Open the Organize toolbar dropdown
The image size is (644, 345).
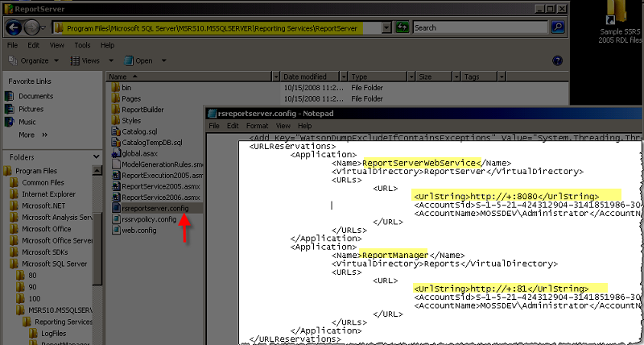tap(34, 60)
